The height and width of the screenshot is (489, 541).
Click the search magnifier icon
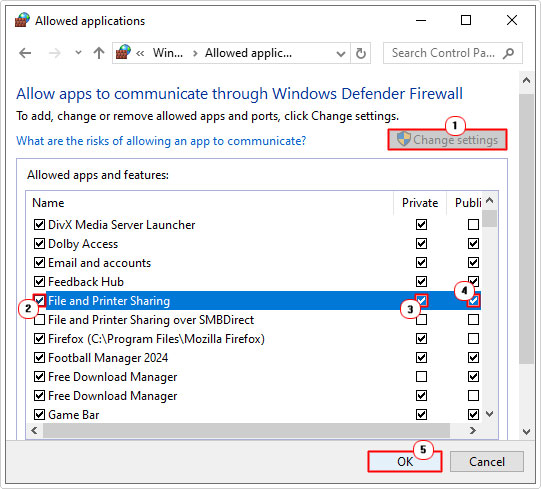click(509, 53)
